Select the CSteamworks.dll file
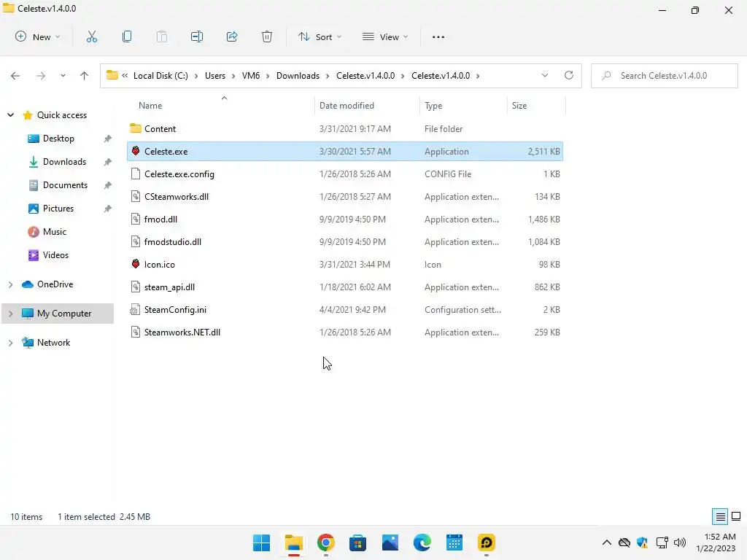 point(345,196)
